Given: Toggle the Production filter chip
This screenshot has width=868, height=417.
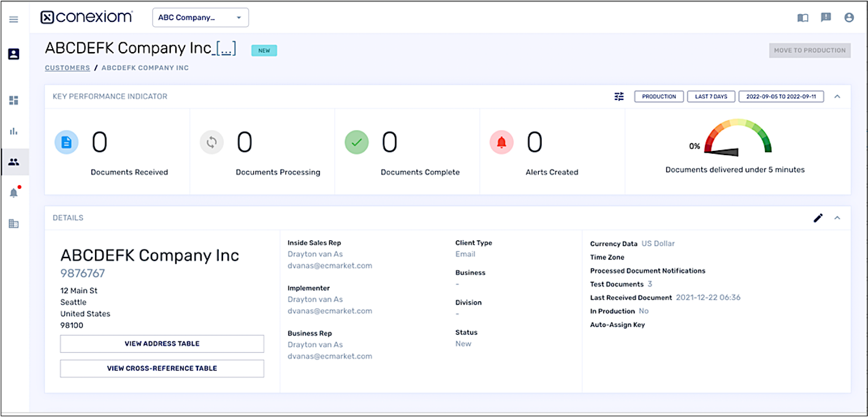Looking at the screenshot, I should point(659,96).
